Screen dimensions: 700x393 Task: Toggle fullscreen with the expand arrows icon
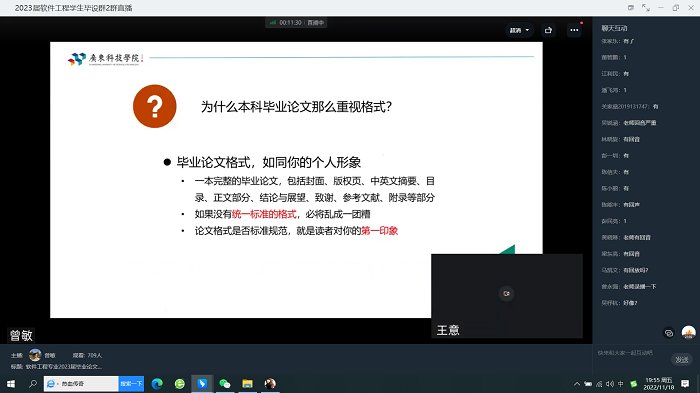pyautogui.click(x=646, y=8)
